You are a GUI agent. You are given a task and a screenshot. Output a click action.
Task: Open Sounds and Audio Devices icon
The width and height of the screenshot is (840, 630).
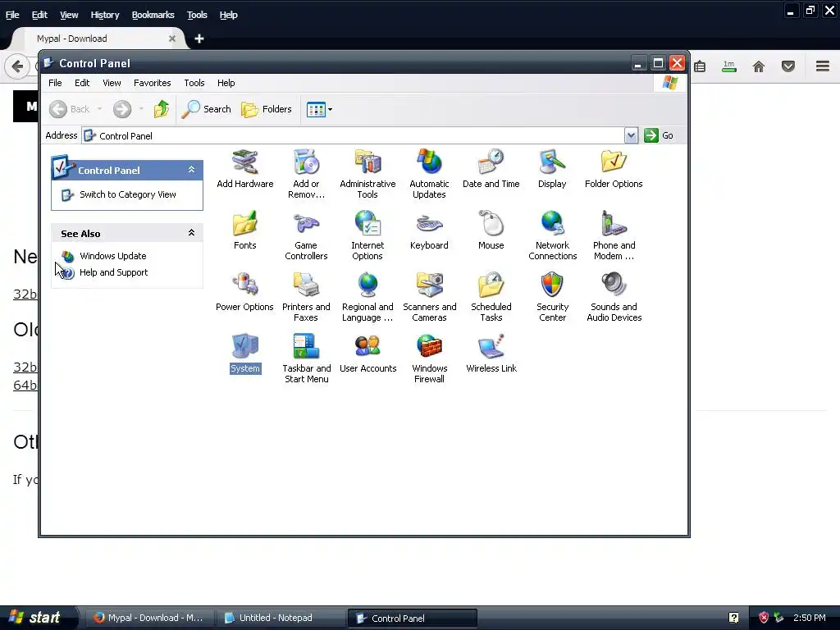(614, 297)
